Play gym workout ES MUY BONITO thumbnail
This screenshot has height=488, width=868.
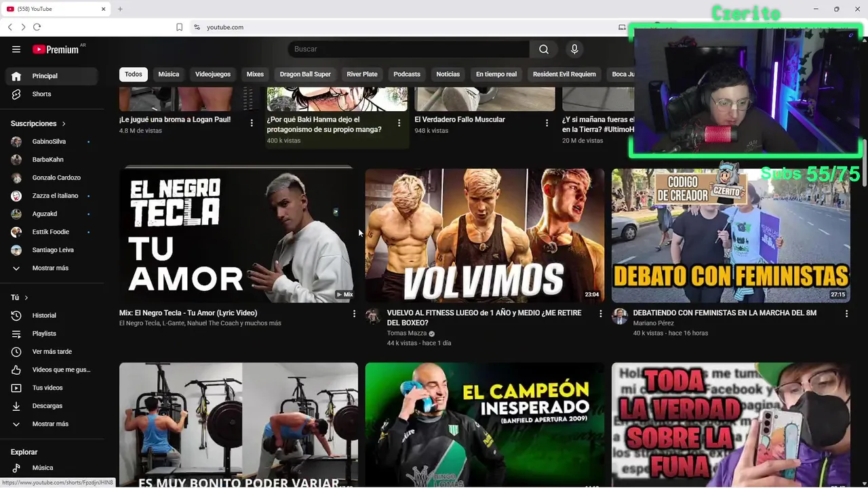pyautogui.click(x=239, y=425)
